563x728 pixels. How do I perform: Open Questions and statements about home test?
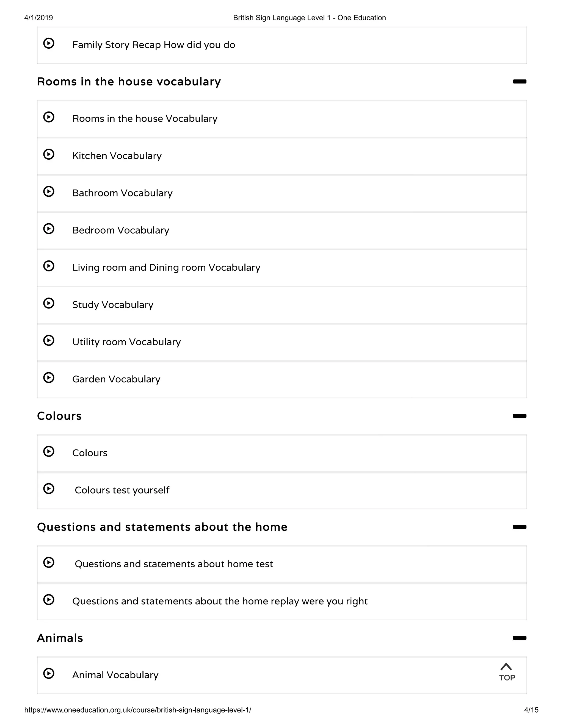[x=174, y=564]
